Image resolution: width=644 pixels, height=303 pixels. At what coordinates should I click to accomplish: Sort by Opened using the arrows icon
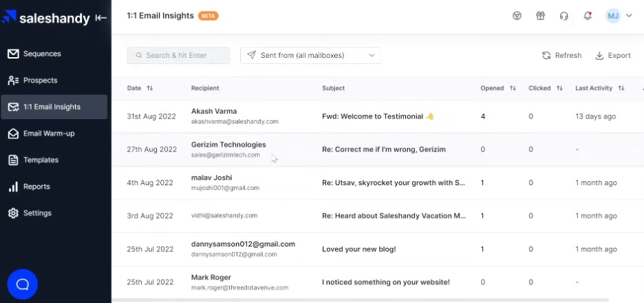(513, 88)
